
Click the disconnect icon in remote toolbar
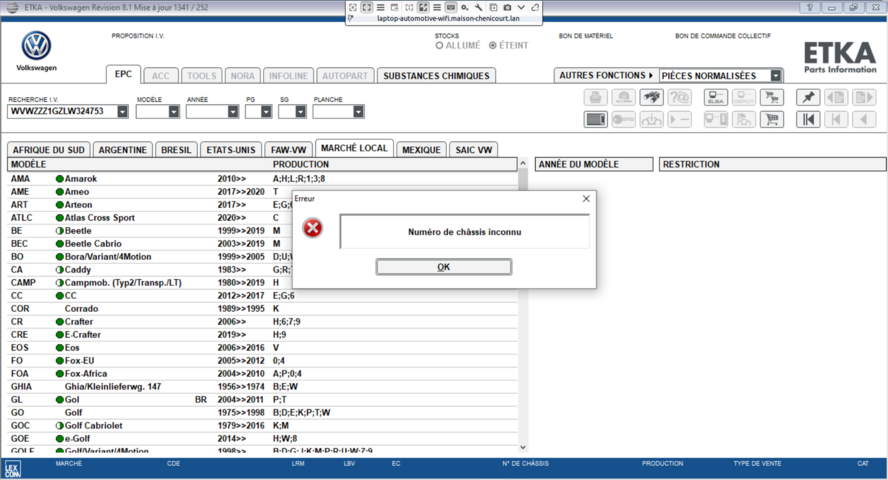pos(535,7)
